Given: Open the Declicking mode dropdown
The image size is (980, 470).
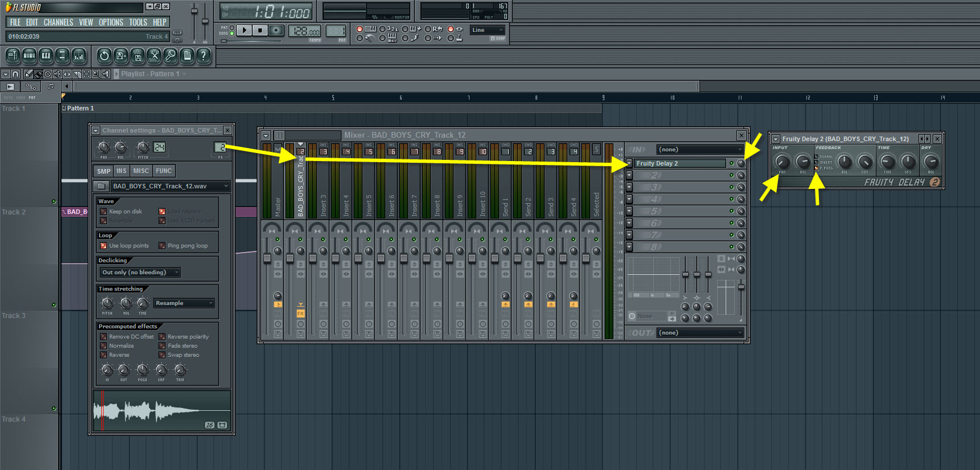Looking at the screenshot, I should [x=140, y=273].
